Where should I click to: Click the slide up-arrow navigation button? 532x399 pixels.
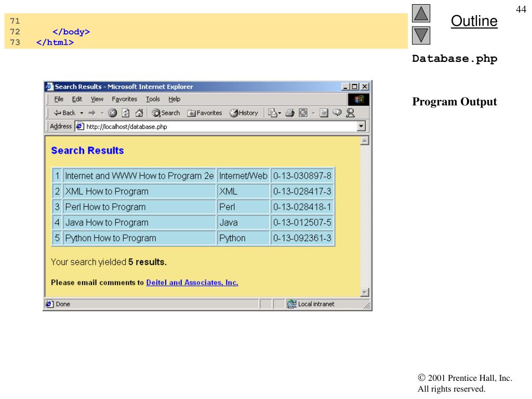(421, 13)
